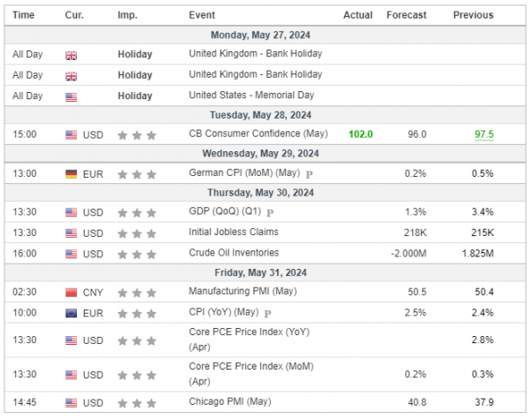Click the revised previous value 97.5
531x420 pixels.
[x=484, y=134]
